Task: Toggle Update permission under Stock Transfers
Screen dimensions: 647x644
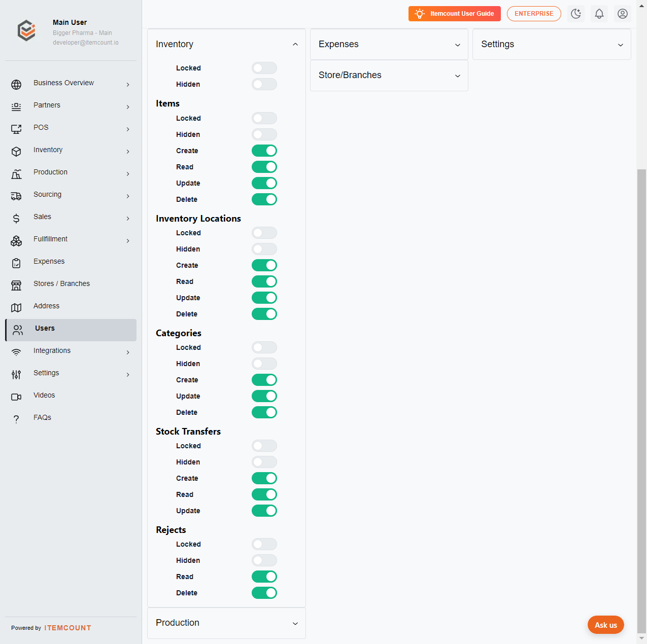Action: pos(264,511)
